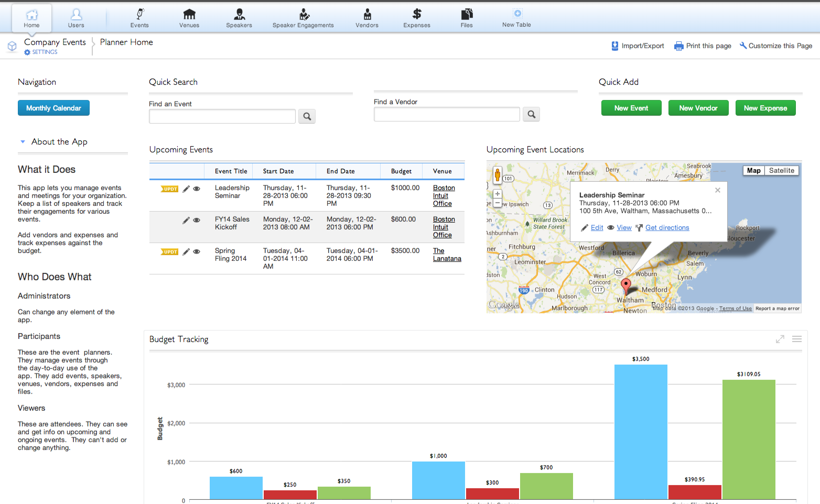The height and width of the screenshot is (504, 820).
Task: Edit the Leadership Seminar with the pencil icon
Action: [x=186, y=189]
